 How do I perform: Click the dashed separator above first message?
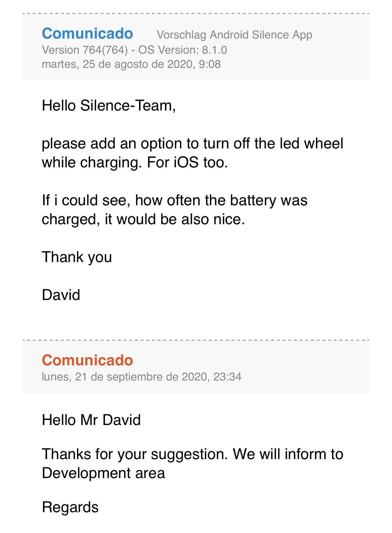[196, 14]
